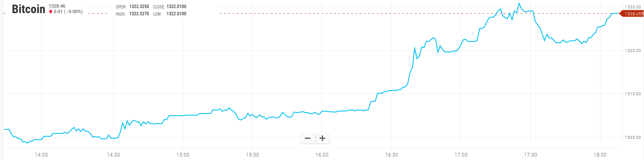Click the red down arrow change indicator
Viewport: 644px width, 160px height.
[51, 11]
